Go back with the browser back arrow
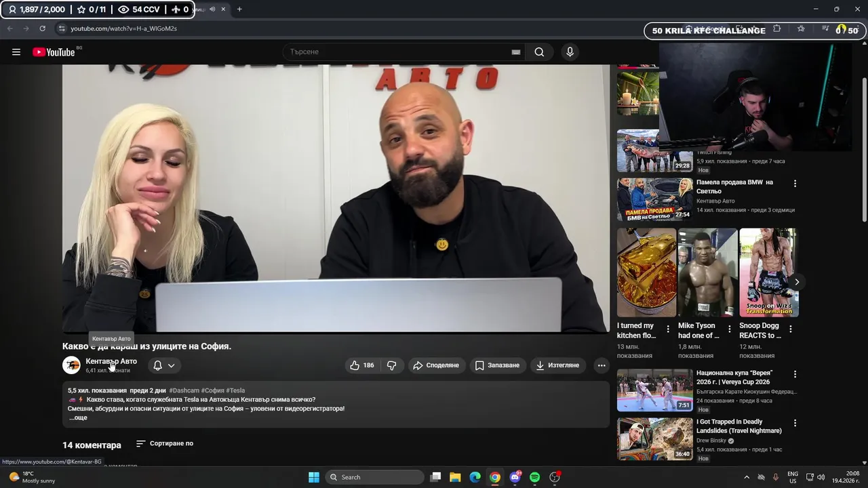The width and height of the screenshot is (868, 488). pyautogui.click(x=9, y=28)
